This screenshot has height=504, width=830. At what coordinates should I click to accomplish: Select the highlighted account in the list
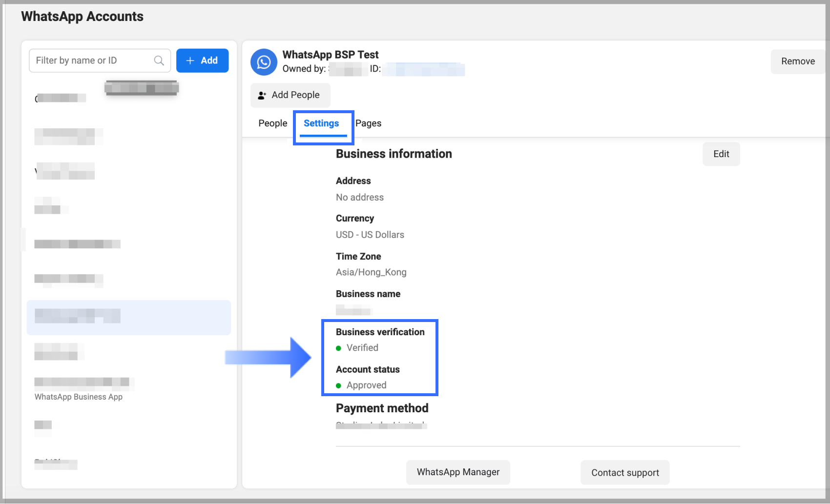coord(128,317)
